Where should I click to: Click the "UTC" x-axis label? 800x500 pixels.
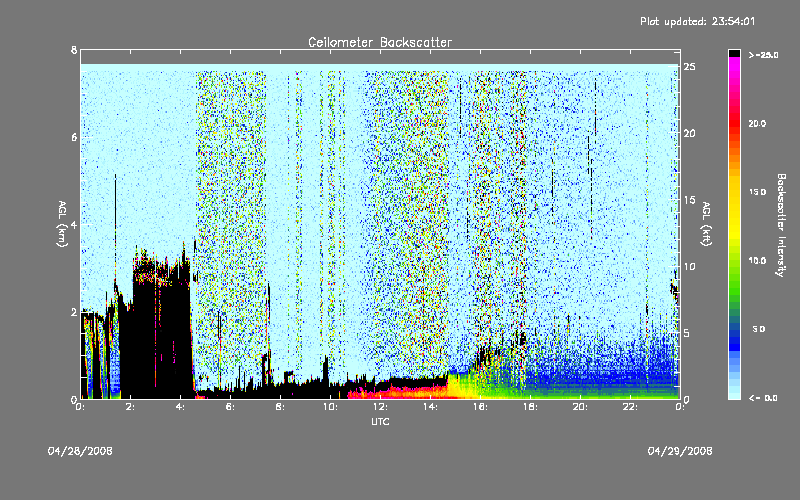coord(380,422)
